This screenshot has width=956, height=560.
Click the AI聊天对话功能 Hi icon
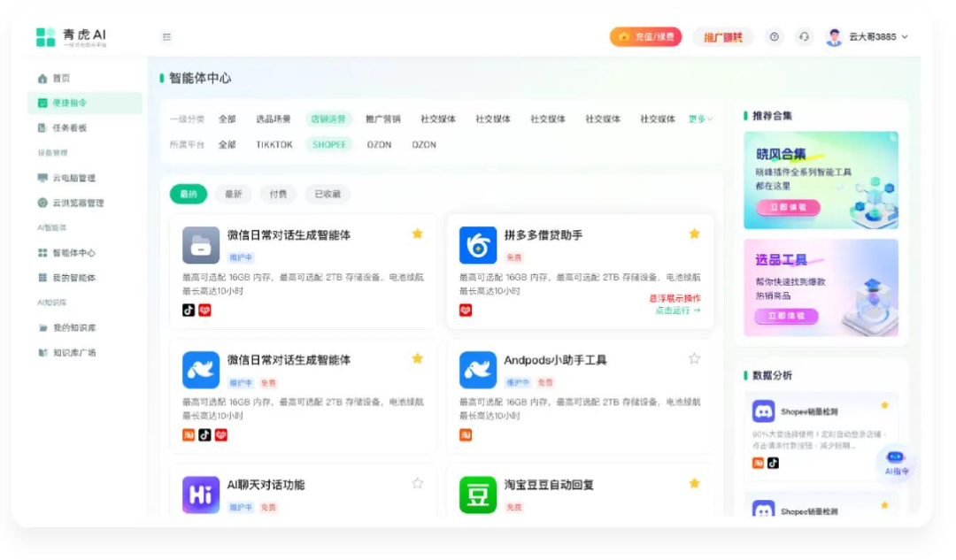tap(201, 495)
